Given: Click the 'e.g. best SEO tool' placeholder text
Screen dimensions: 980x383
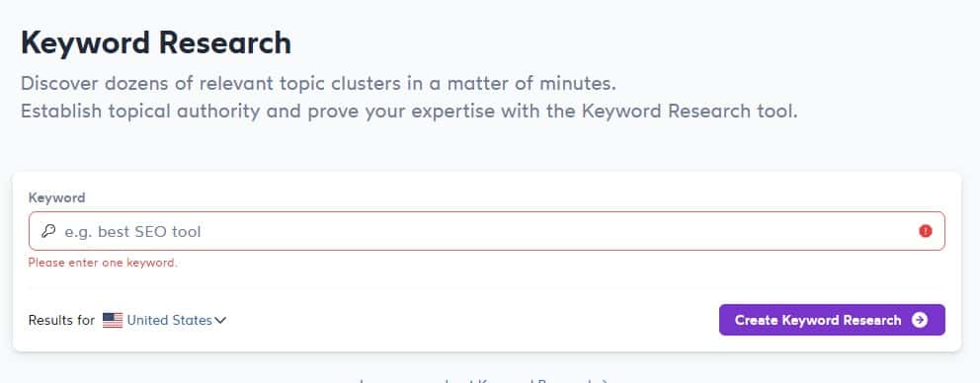Looking at the screenshot, I should pyautogui.click(x=132, y=232).
